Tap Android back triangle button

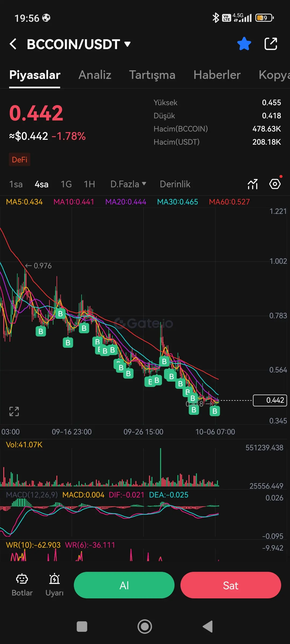pyautogui.click(x=207, y=627)
